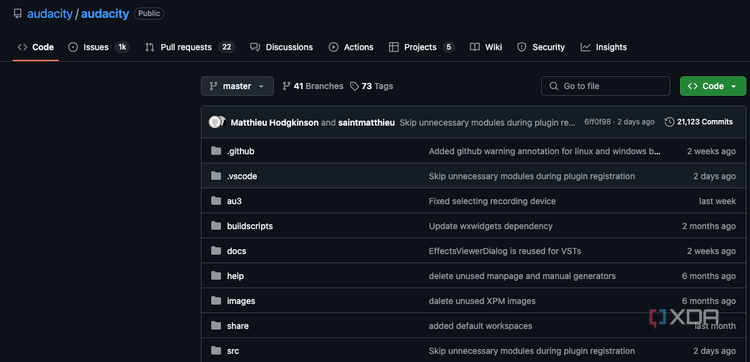Open saintmatthieu author link
This screenshot has width=750, height=362.
(x=366, y=122)
